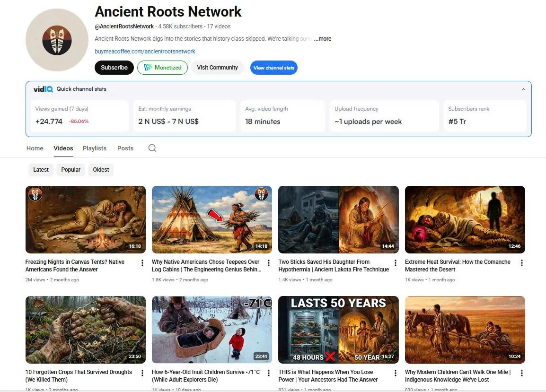Open the LASTS 50 YEARS video thumbnail
This screenshot has width=546, height=392.
point(338,330)
